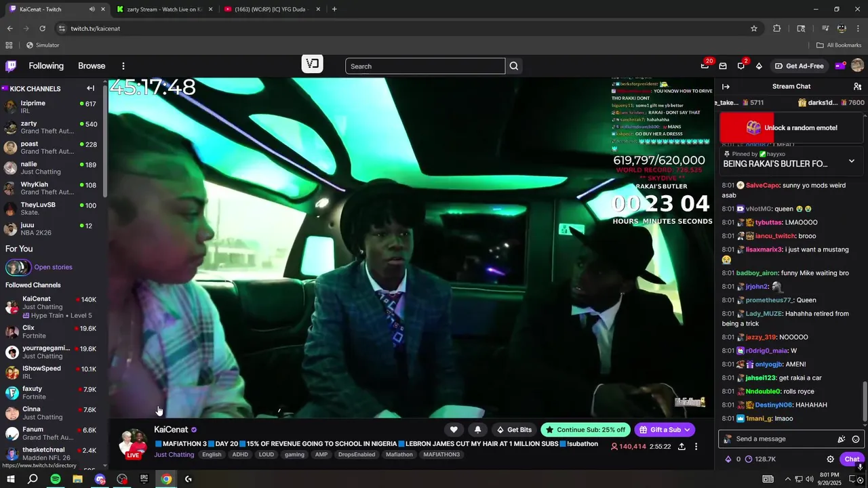Go to Following page
This screenshot has height=488, width=868.
(46, 66)
